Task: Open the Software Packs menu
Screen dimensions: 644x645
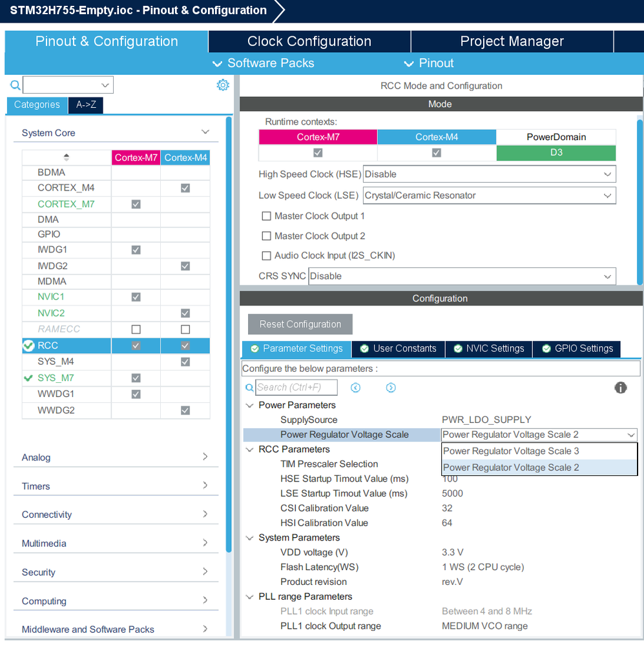Action: (264, 63)
